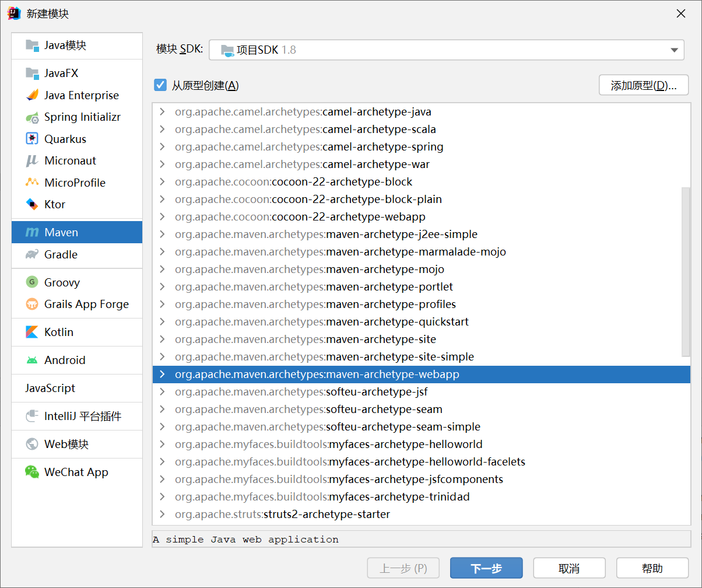Click the 取消 button
The image size is (702, 588).
pos(569,568)
